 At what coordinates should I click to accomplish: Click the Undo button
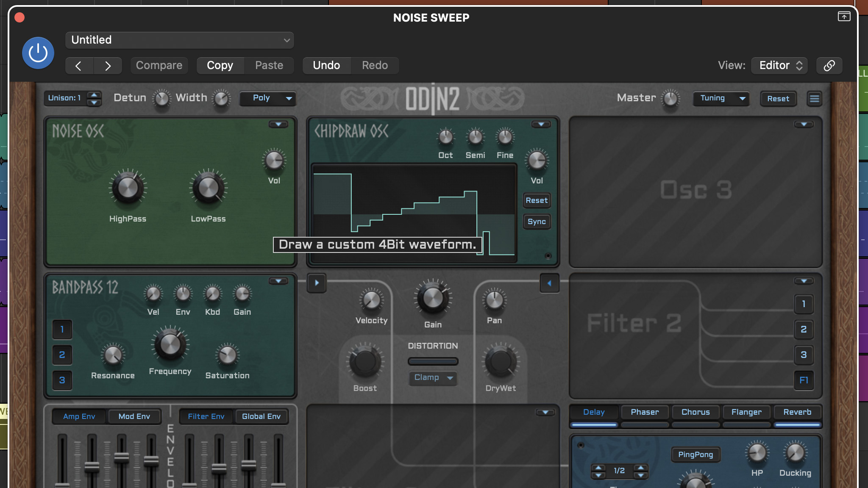(x=326, y=66)
